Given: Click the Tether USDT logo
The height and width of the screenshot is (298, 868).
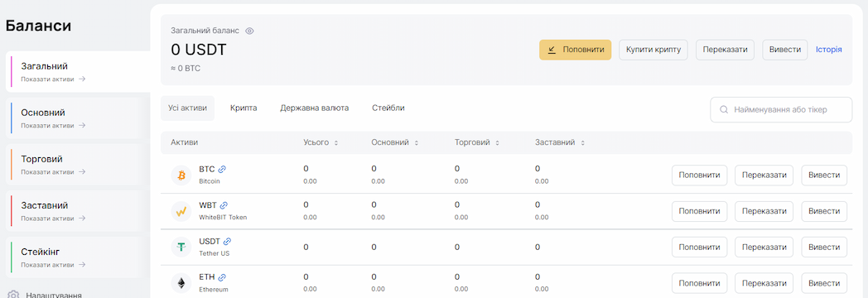Looking at the screenshot, I should [181, 248].
